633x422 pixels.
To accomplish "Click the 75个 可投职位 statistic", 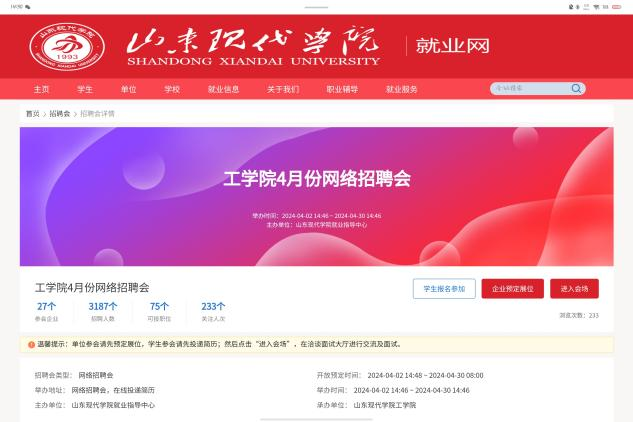I will (x=159, y=311).
